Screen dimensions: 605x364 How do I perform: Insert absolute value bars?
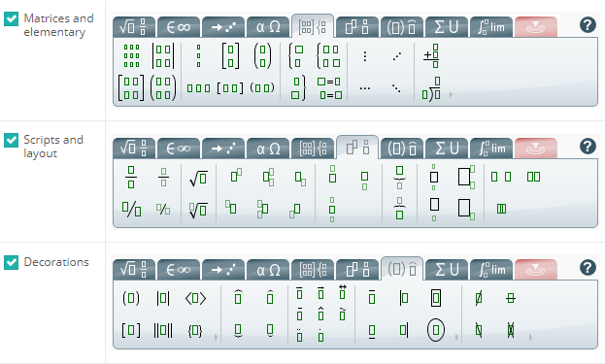tap(163, 298)
